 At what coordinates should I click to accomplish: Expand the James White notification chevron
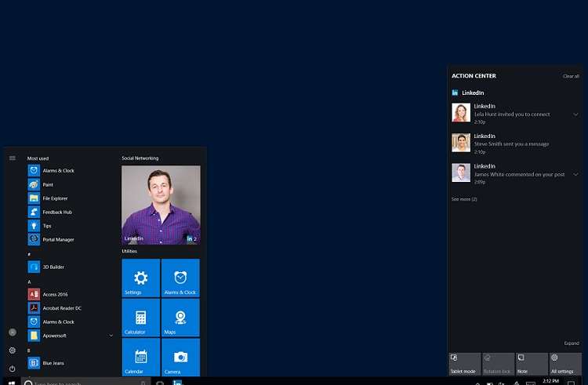tap(575, 174)
